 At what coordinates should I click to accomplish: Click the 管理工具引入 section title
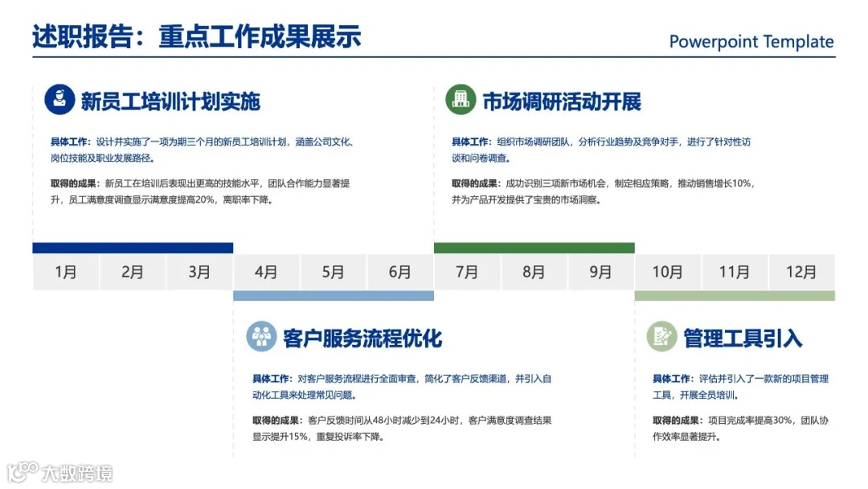tap(742, 337)
